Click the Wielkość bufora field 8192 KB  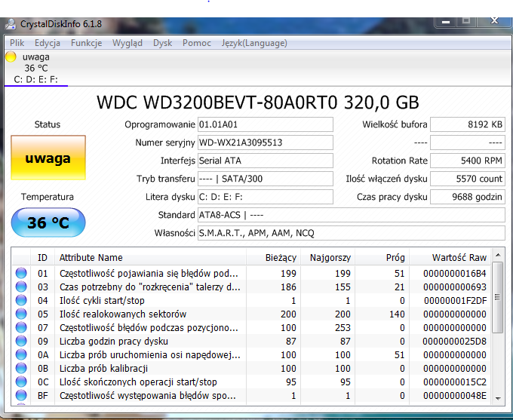coord(468,124)
